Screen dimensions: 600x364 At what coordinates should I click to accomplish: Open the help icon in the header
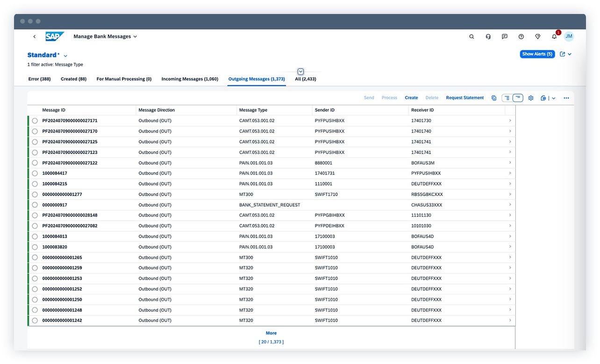coord(521,36)
